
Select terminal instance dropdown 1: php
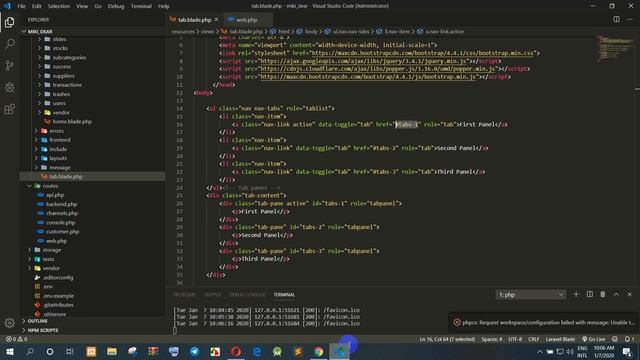point(531,294)
